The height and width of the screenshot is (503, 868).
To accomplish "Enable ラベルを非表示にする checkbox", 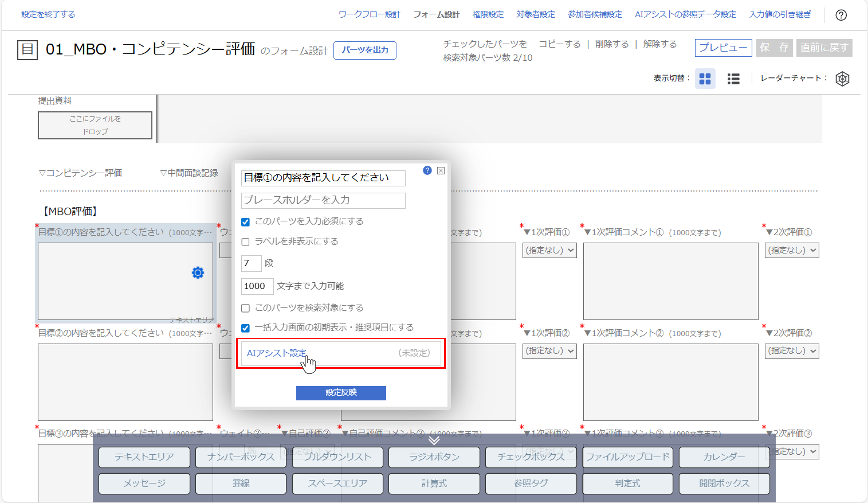I will (245, 242).
